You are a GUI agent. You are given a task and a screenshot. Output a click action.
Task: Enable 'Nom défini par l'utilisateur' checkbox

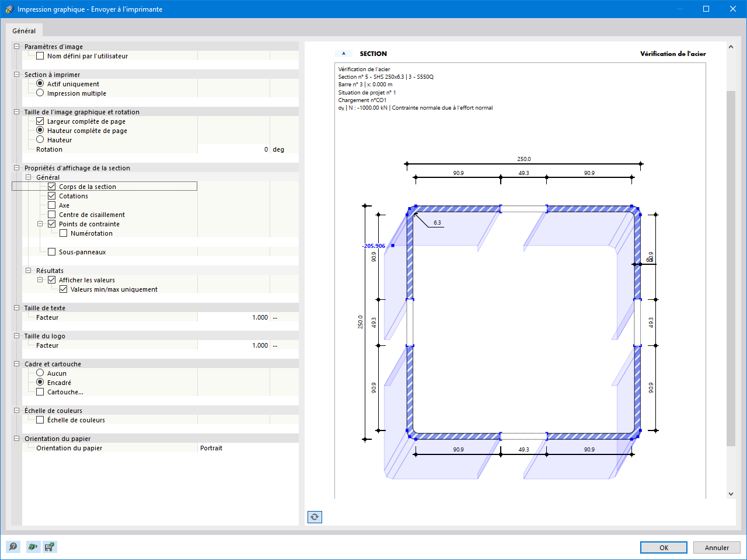40,56
